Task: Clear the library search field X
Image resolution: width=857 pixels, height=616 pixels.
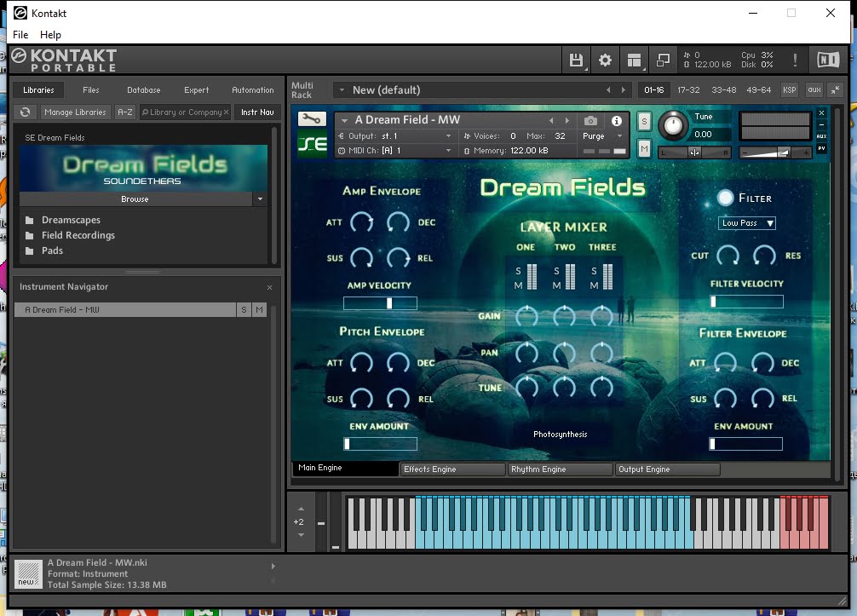Action: pyautogui.click(x=226, y=112)
